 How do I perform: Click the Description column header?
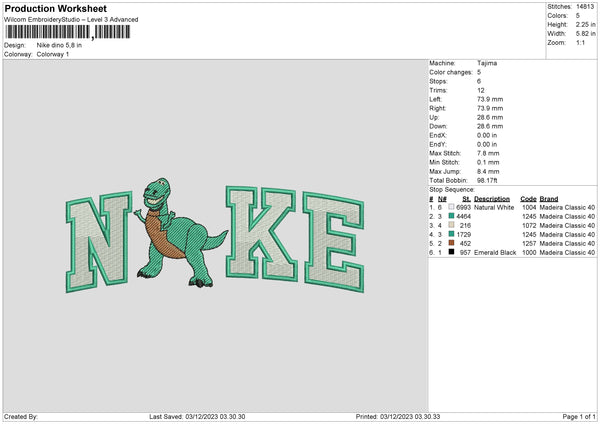click(x=492, y=199)
